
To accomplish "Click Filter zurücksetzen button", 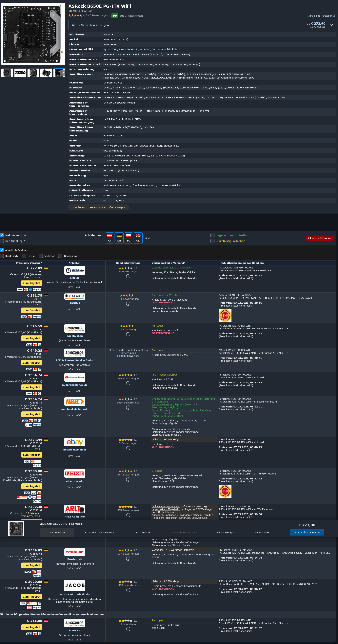I will [x=320, y=239].
